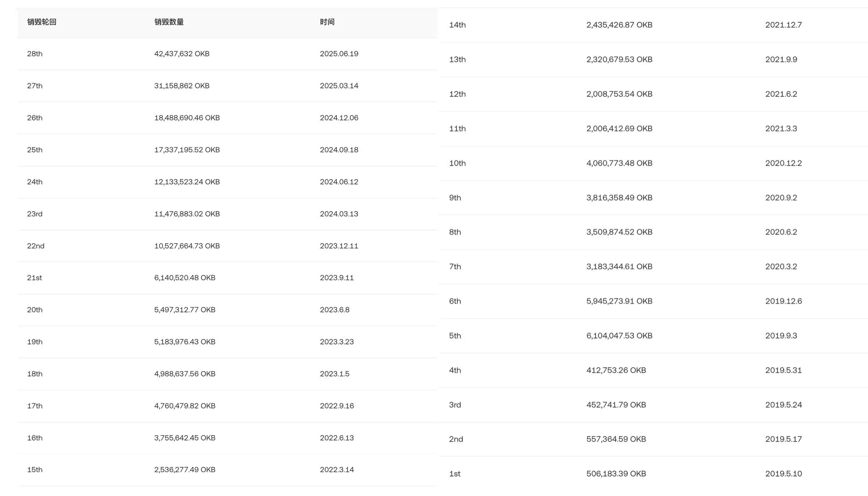Image resolution: width=868 pixels, height=496 pixels.
Task: Select the 1st round label
Action: point(455,474)
